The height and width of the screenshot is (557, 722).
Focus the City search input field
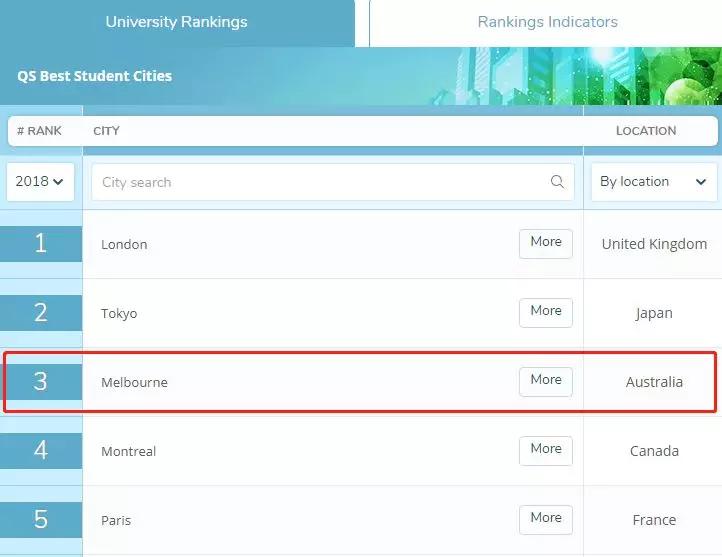332,182
